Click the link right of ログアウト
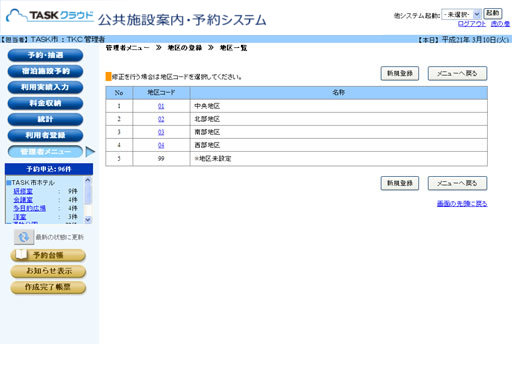Screen dimensions: 512x384 point(500,24)
